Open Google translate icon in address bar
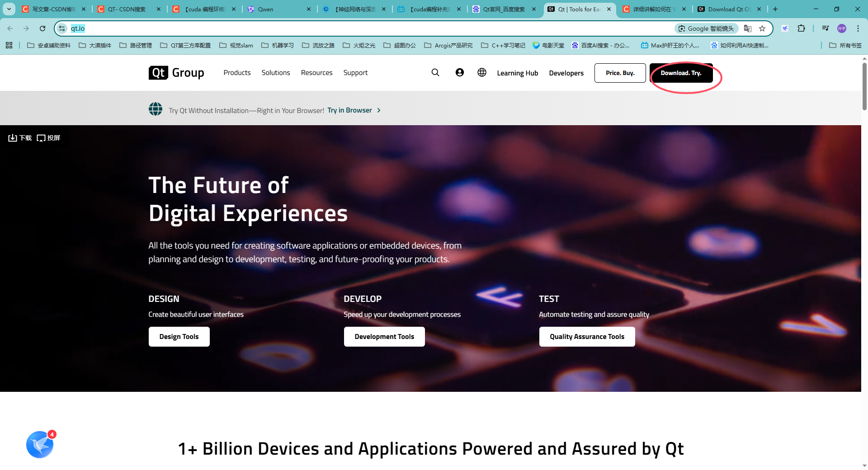This screenshot has height=470, width=868. [x=748, y=28]
